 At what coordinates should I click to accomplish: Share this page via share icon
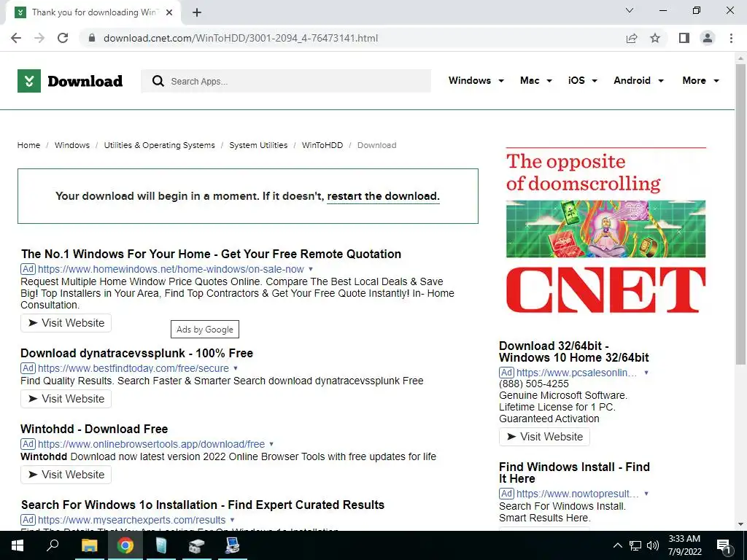[x=632, y=38]
